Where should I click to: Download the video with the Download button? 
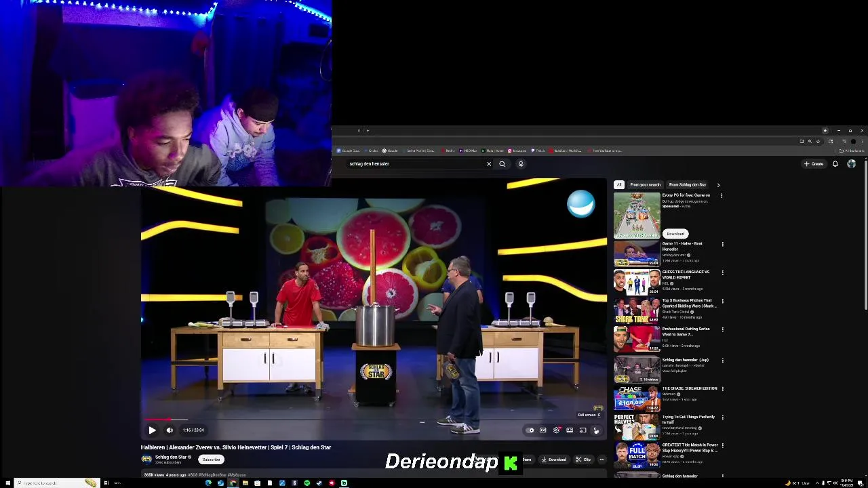pos(553,460)
